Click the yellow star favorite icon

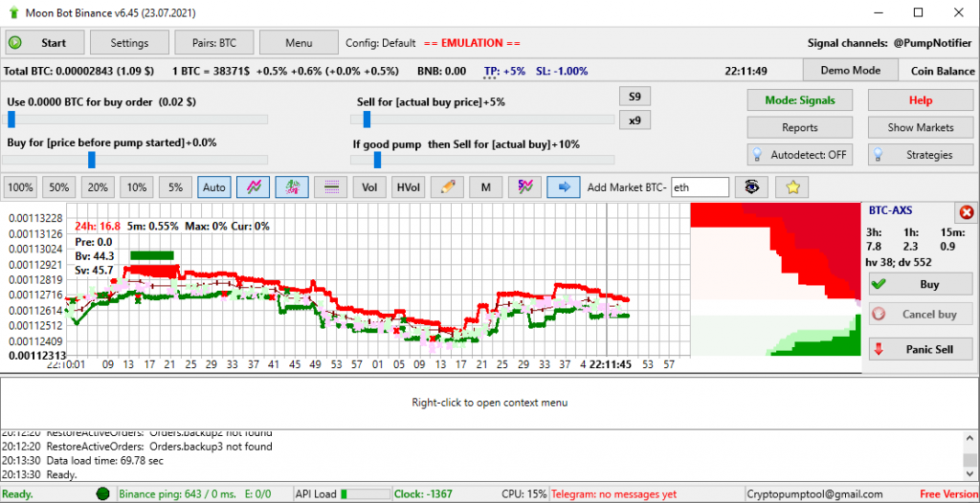(791, 186)
